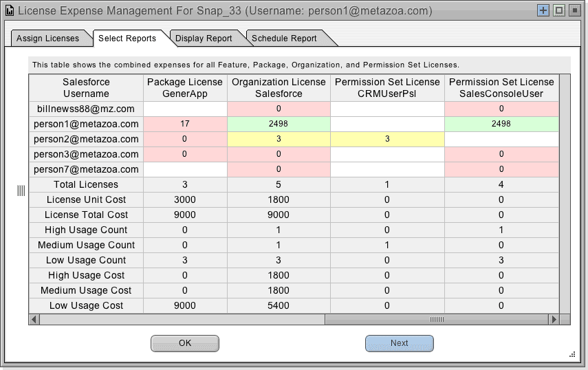Viewport: 588px width, 370px height.
Task: Click yellow cell 3 under CRMUserPsl
Action: (387, 139)
